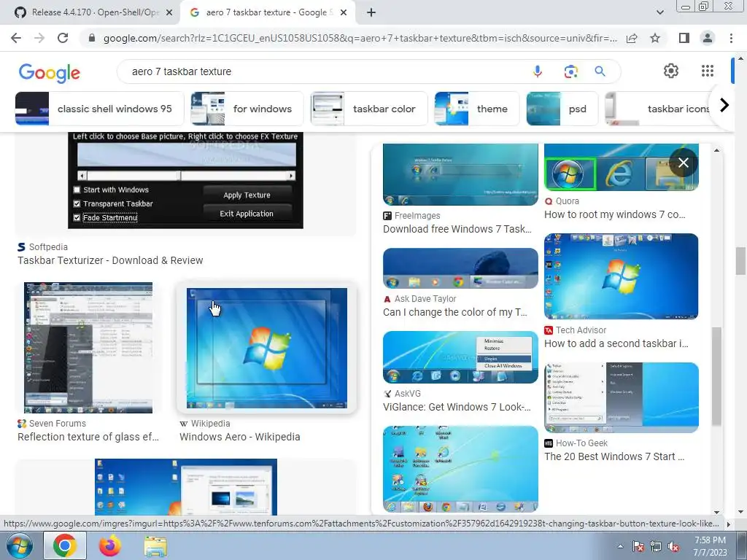Image resolution: width=747 pixels, height=560 pixels.
Task: Click the address bar URL
Action: (360, 38)
